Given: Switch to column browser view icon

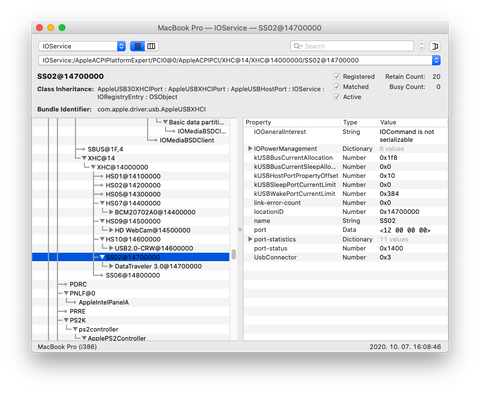Looking at the screenshot, I should point(151,46).
